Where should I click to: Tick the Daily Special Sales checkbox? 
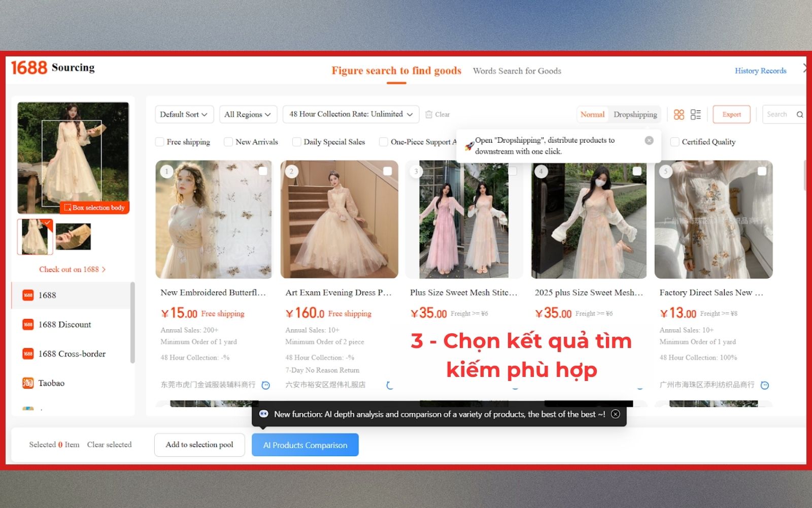point(296,142)
